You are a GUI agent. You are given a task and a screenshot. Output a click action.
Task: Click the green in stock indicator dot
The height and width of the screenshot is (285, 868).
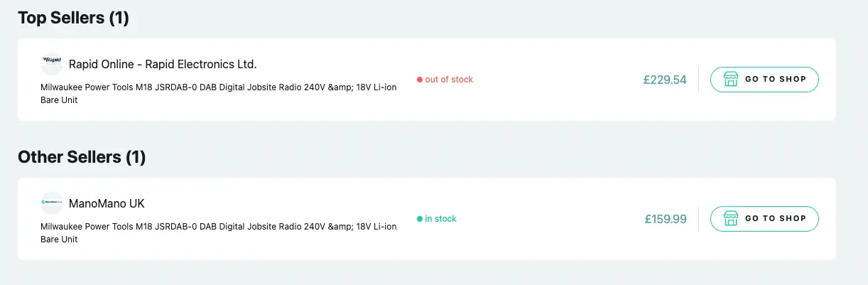[x=420, y=219]
